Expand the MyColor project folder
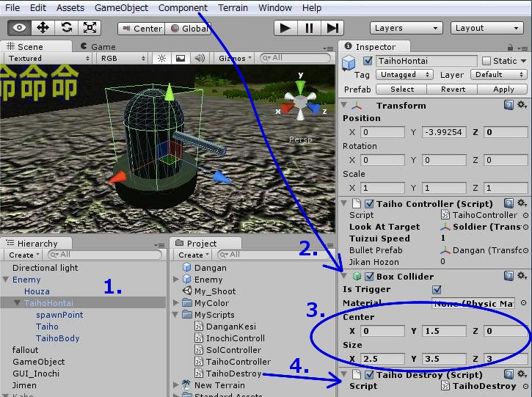Image resolution: width=532 pixels, height=397 pixels. point(175,302)
